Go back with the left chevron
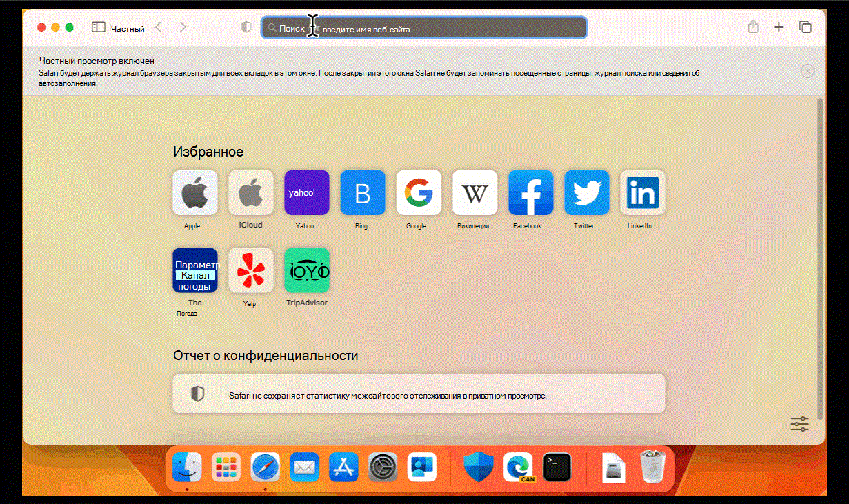This screenshot has height=504, width=849. click(158, 28)
